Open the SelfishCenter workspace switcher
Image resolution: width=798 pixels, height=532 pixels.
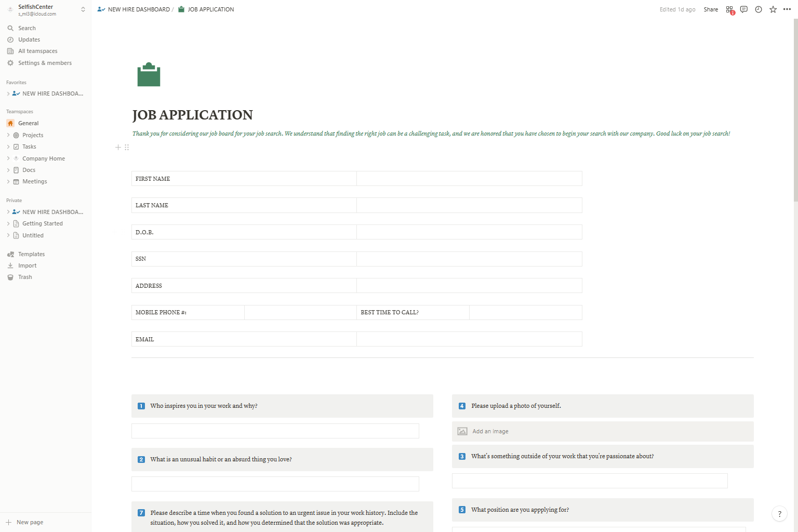pyautogui.click(x=46, y=10)
